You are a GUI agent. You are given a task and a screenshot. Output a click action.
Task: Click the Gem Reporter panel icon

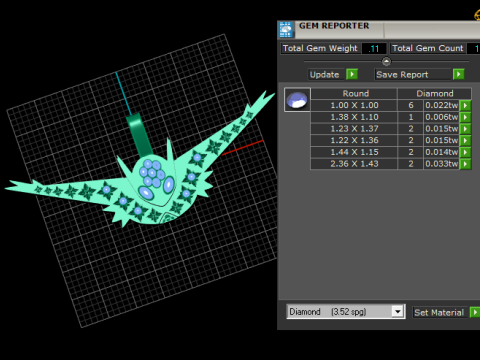pos(286,30)
